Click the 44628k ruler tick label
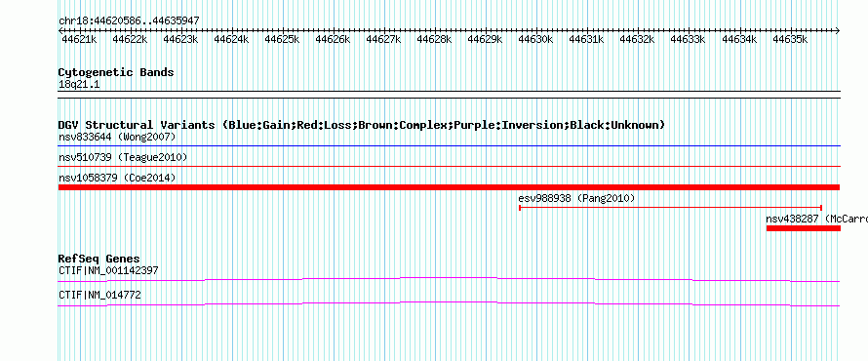Viewport: 868px width, 361px height. coord(435,40)
